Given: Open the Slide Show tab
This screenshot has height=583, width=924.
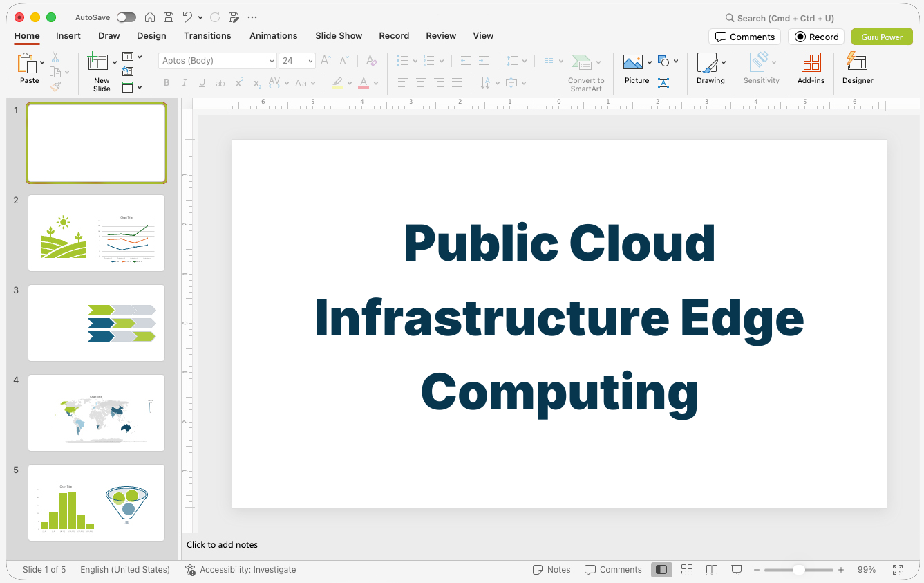Looking at the screenshot, I should [x=339, y=35].
